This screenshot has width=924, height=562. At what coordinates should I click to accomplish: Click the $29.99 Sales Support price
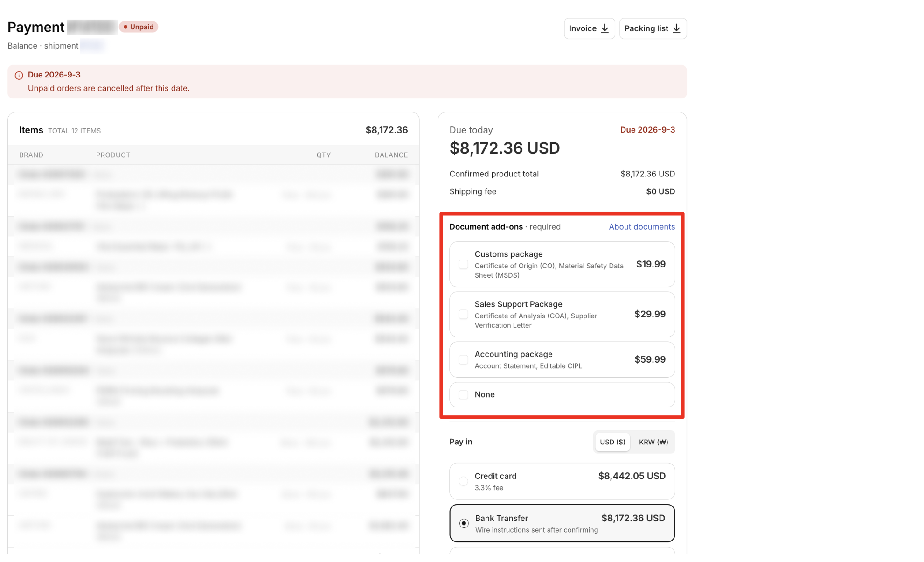(650, 314)
